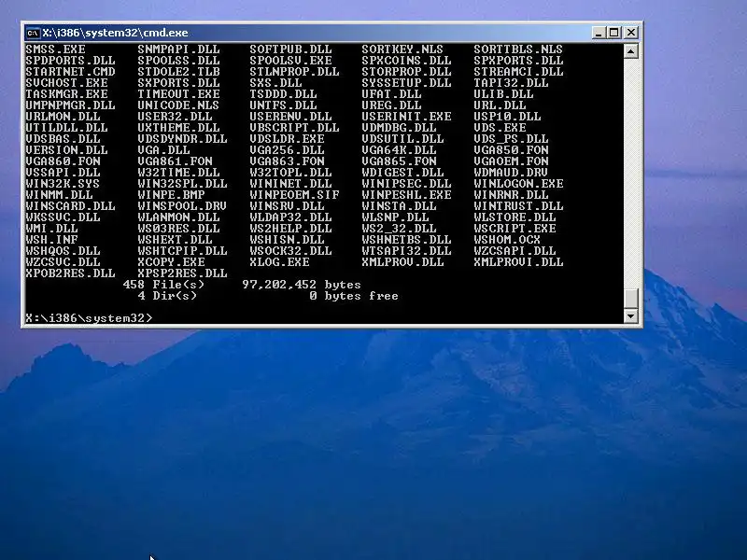The width and height of the screenshot is (747, 560).
Task: Click XCOPY.EXE in the listing
Action: click(x=171, y=262)
